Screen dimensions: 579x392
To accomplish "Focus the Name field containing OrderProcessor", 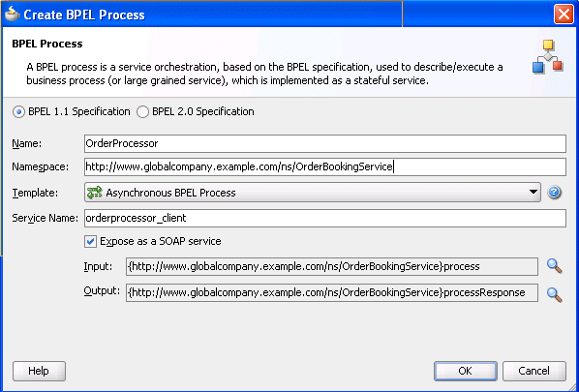I will [325, 143].
